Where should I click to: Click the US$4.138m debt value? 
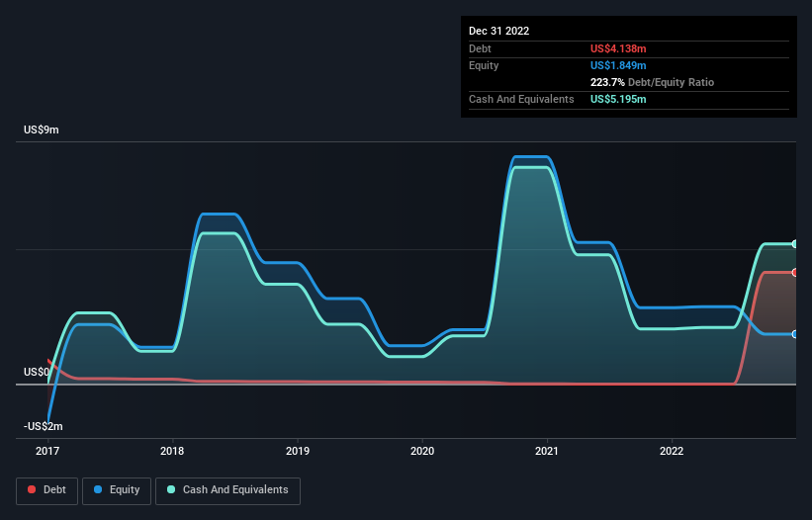pos(618,48)
